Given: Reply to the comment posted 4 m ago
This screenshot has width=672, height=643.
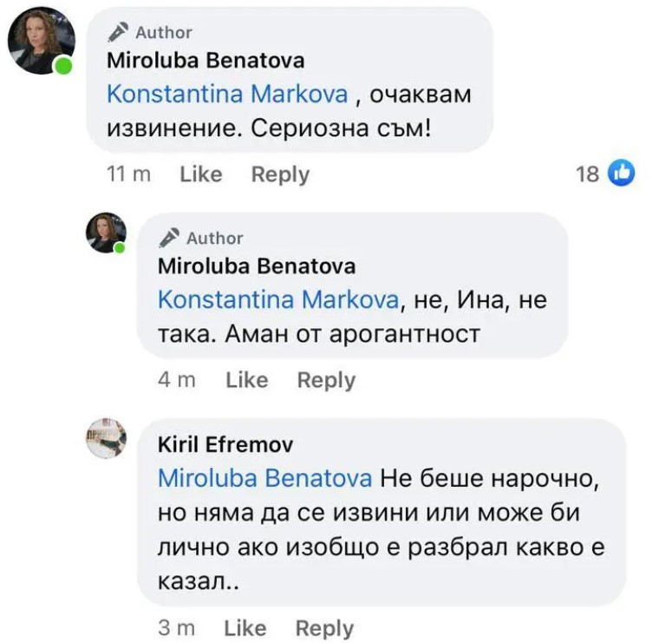Looking at the screenshot, I should tap(326, 380).
